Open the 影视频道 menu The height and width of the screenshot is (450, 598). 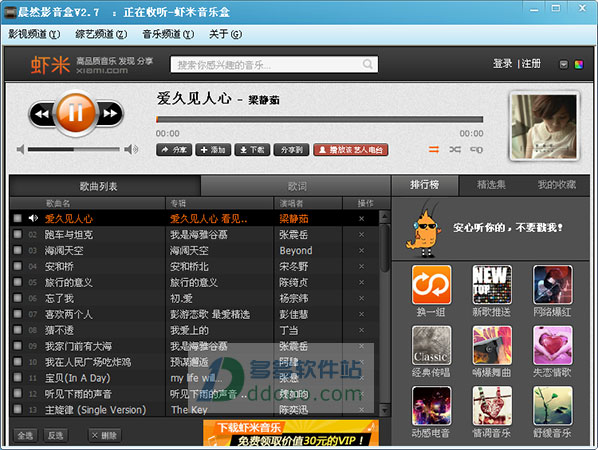[34, 34]
